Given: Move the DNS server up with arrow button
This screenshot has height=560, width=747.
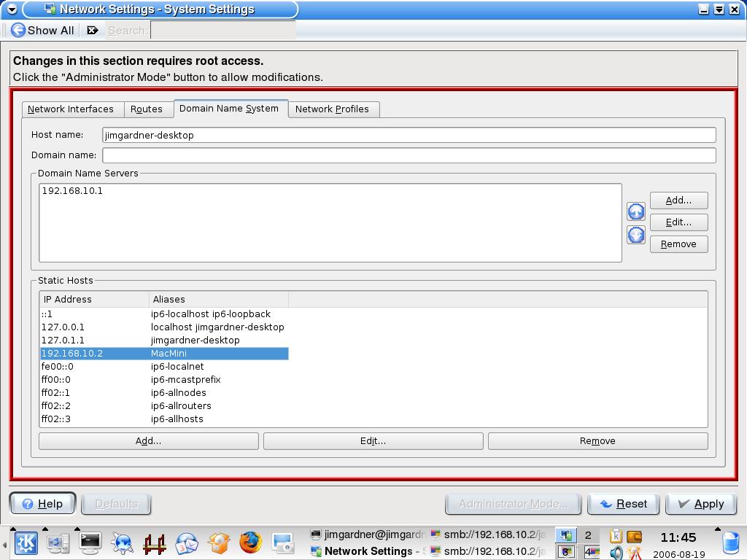Looking at the screenshot, I should 636,211.
